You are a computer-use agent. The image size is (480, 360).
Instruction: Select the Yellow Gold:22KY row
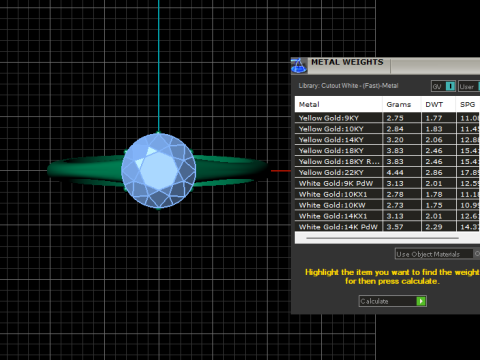(x=387, y=172)
